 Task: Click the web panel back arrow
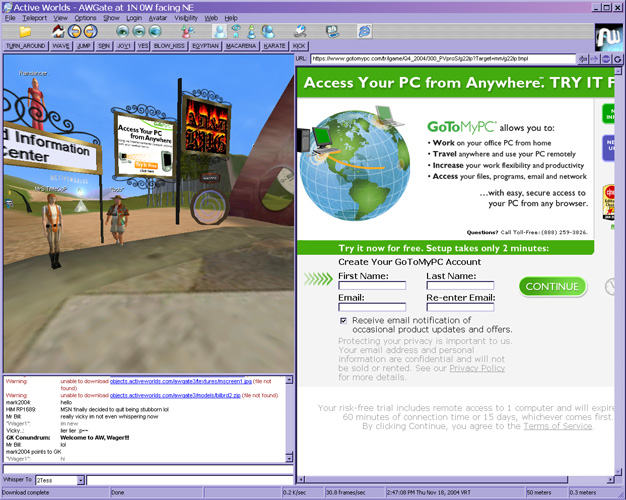tap(583, 59)
